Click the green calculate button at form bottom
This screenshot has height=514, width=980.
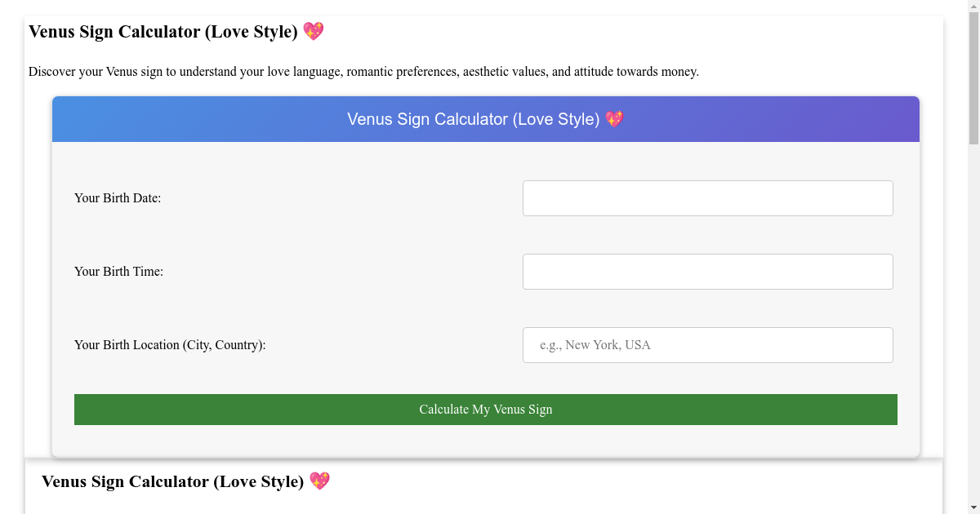click(x=486, y=409)
